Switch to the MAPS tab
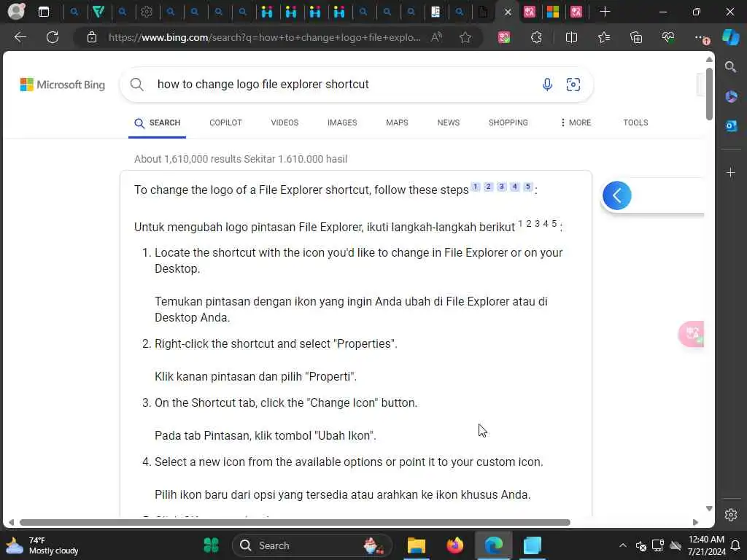Image resolution: width=747 pixels, height=560 pixels. 397,122
